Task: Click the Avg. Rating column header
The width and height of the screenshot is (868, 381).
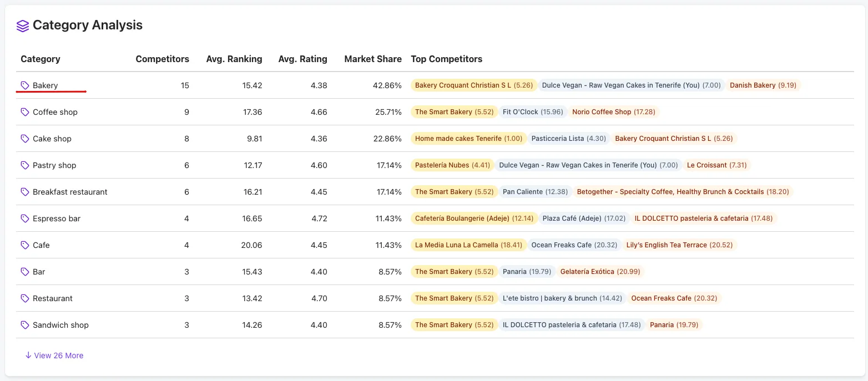Action: click(302, 59)
